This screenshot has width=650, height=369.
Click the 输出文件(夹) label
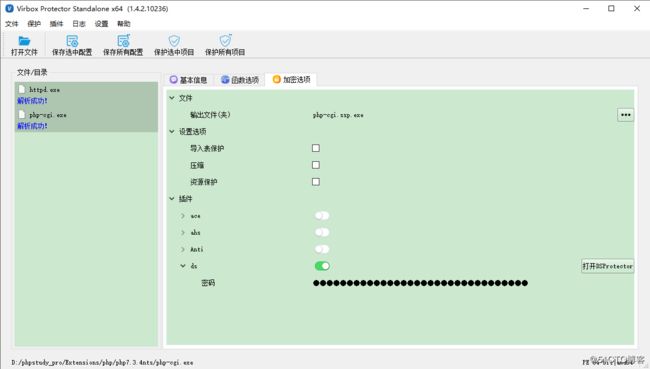[x=210, y=115]
